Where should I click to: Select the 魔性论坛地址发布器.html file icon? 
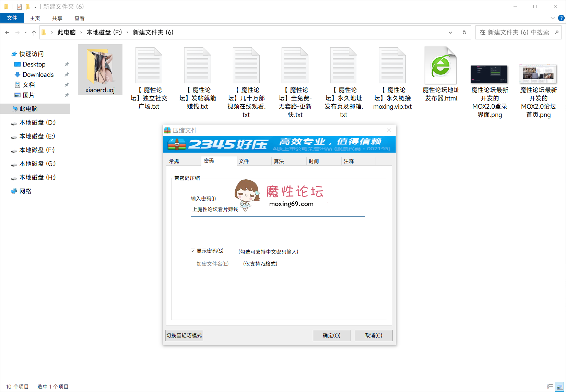tap(441, 65)
